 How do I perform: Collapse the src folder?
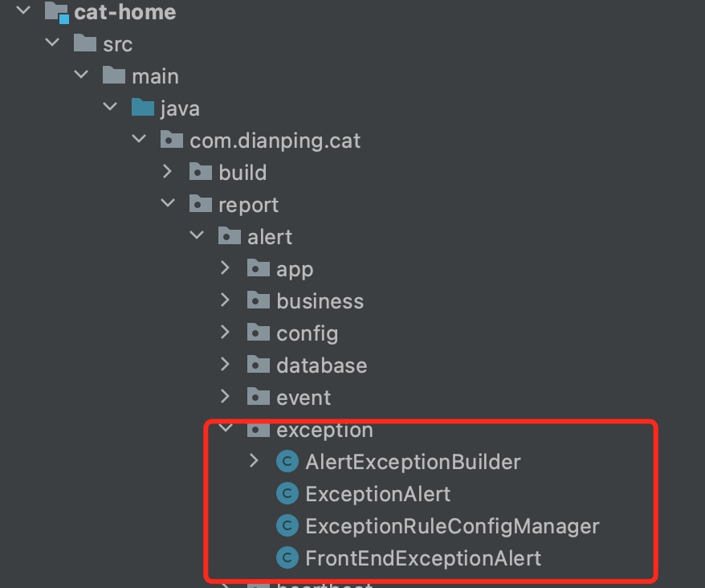coord(52,44)
